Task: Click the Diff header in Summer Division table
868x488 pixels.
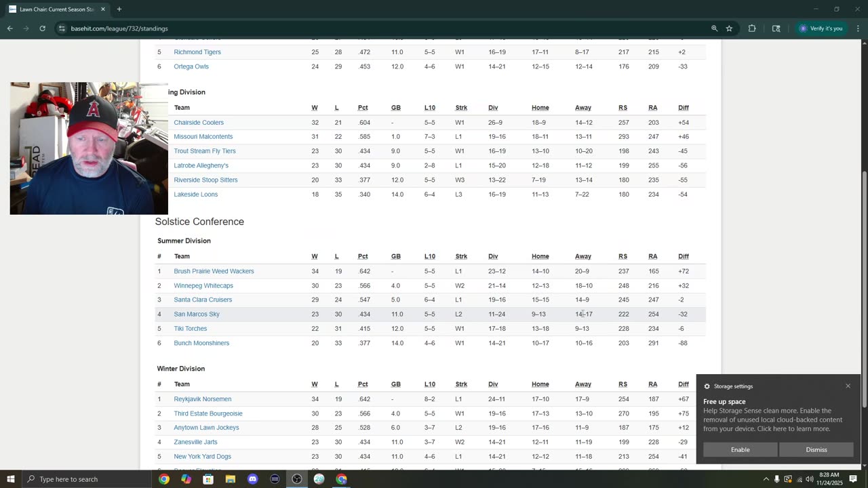Action: [x=684, y=256]
